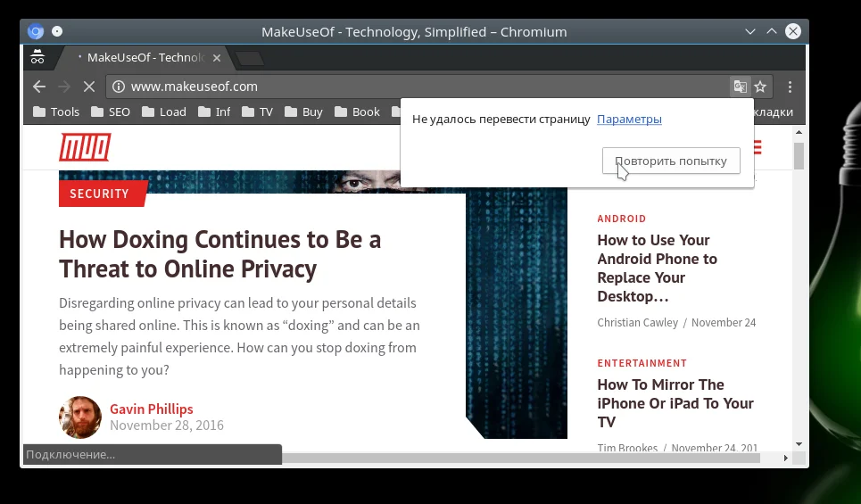Screen dimensions: 861x504
Task: Click Повторить попытку button
Action: coord(671,161)
